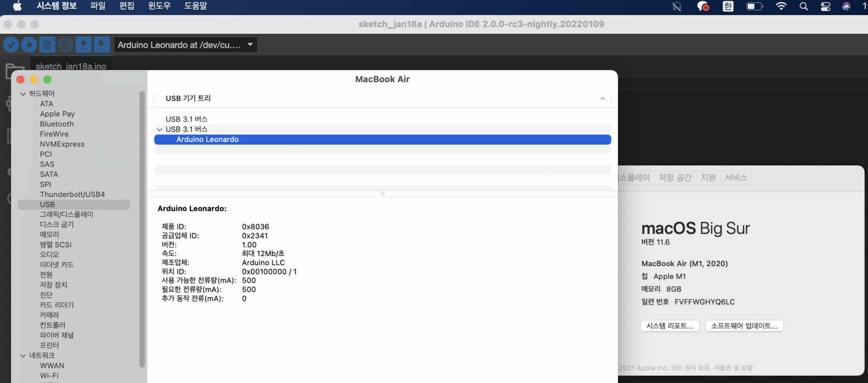Open the chat bubble menu bar app

click(x=703, y=6)
